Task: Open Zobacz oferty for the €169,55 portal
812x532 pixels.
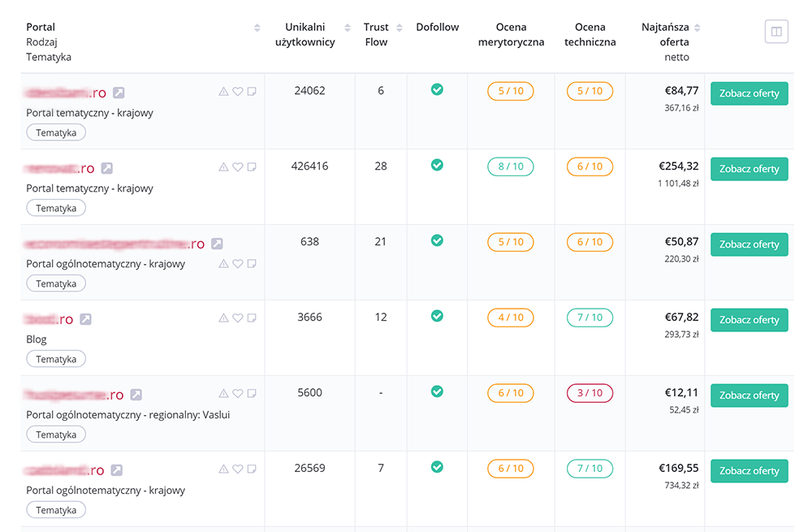Action: (749, 471)
